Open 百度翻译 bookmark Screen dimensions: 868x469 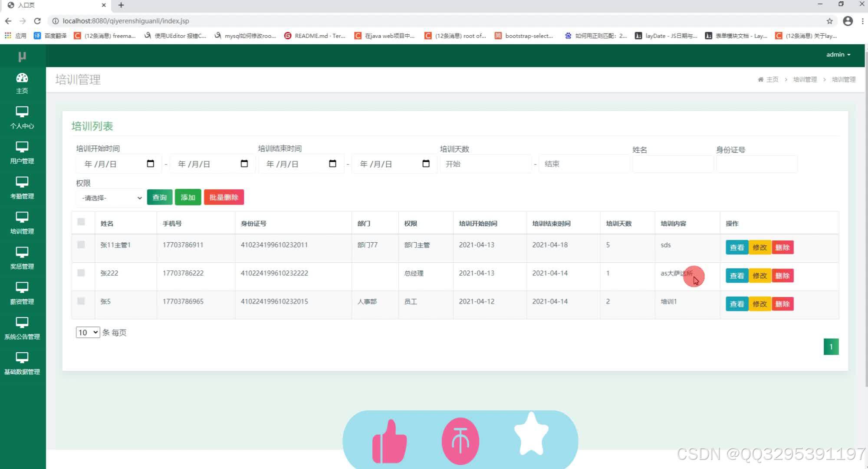coord(50,36)
